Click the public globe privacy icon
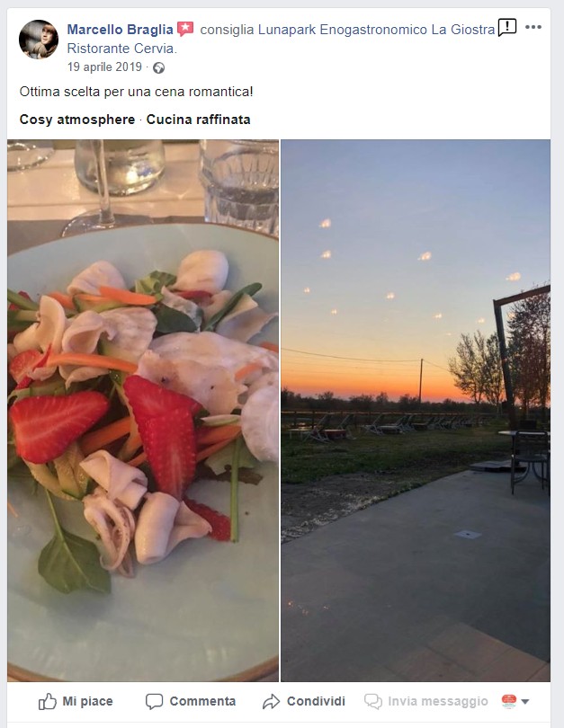 [159, 67]
